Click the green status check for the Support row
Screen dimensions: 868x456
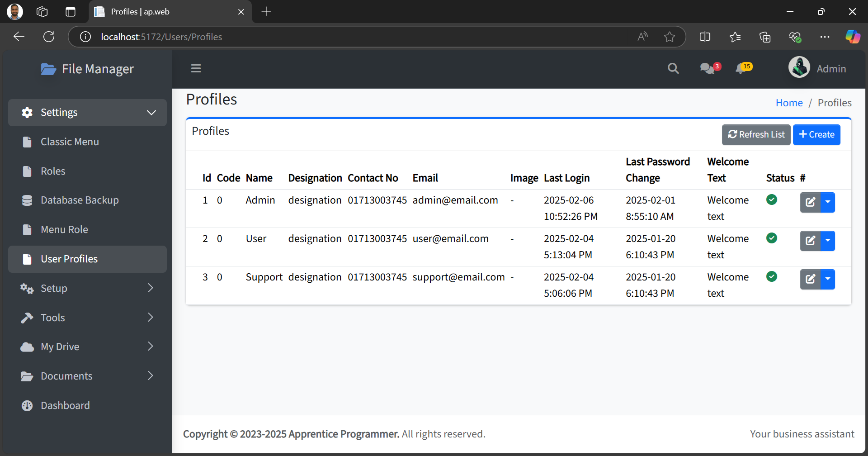(772, 276)
